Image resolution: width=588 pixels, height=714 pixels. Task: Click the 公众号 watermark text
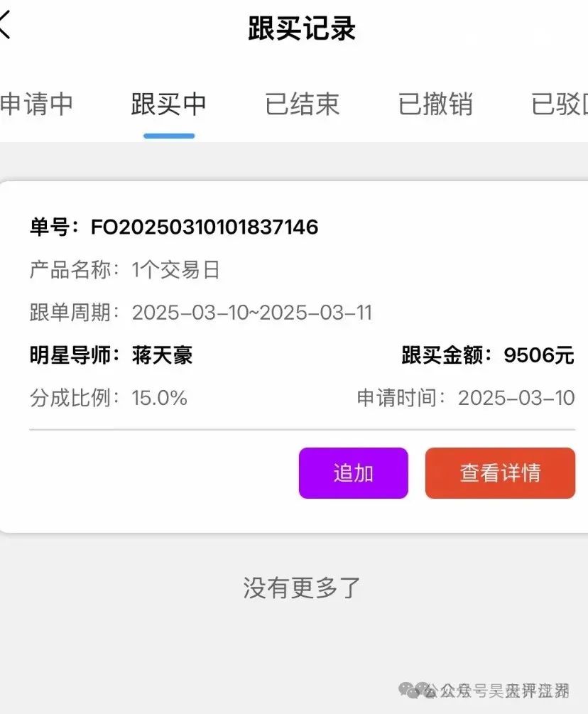coord(457,691)
